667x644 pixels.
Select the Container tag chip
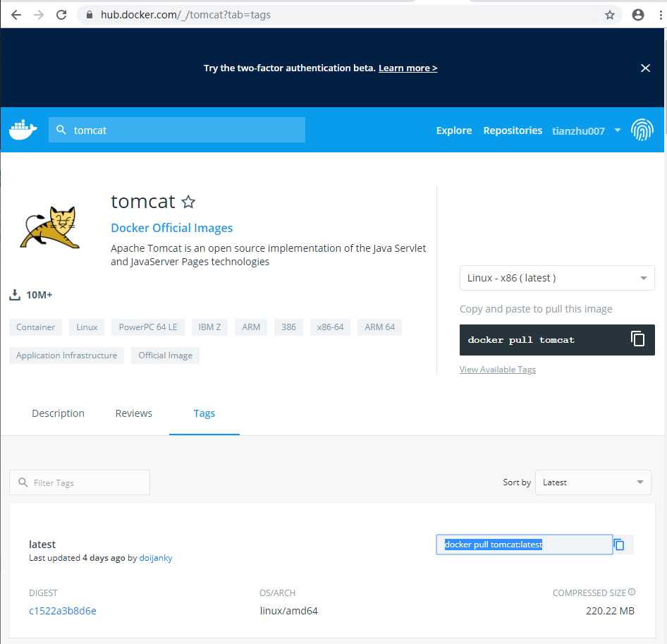click(35, 327)
